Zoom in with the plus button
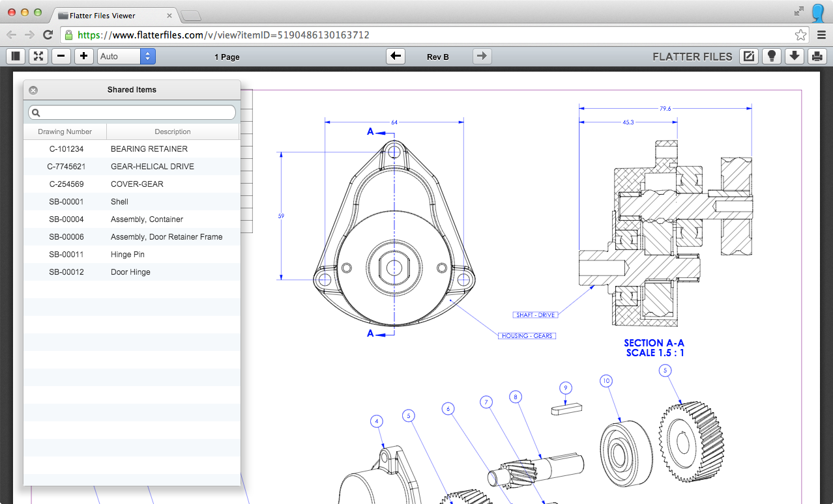The height and width of the screenshot is (504, 833). click(83, 57)
